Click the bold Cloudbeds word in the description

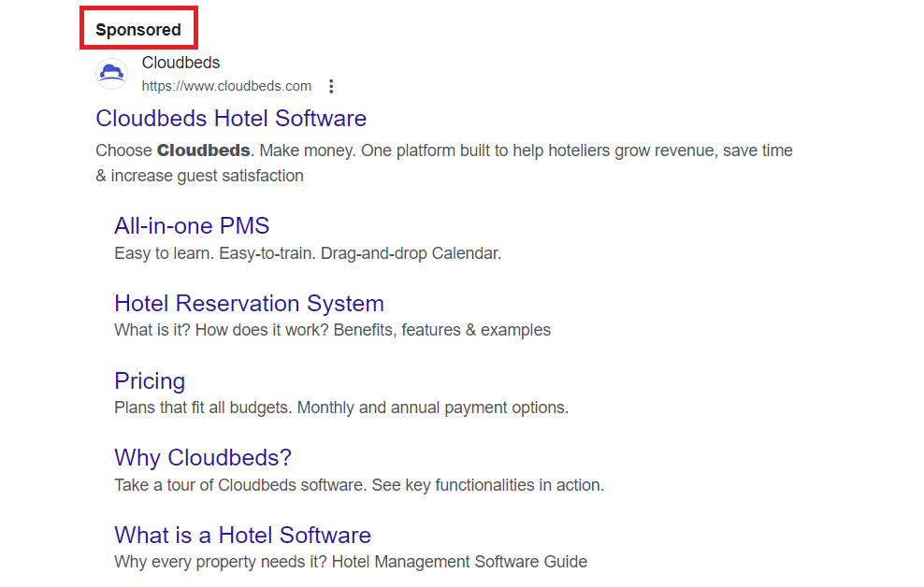[x=203, y=150]
